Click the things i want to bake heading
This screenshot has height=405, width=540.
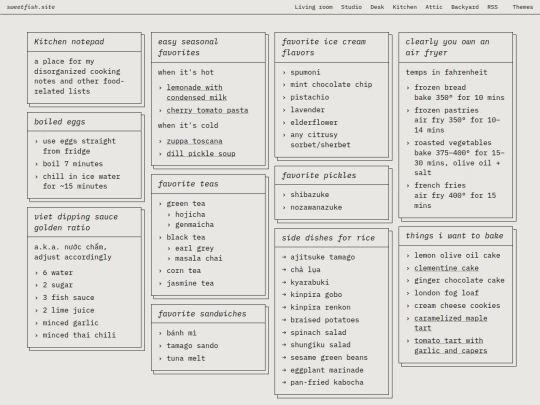pos(454,236)
